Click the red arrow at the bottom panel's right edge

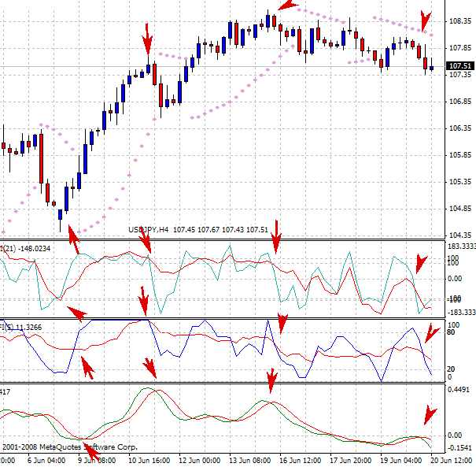[x=429, y=415]
